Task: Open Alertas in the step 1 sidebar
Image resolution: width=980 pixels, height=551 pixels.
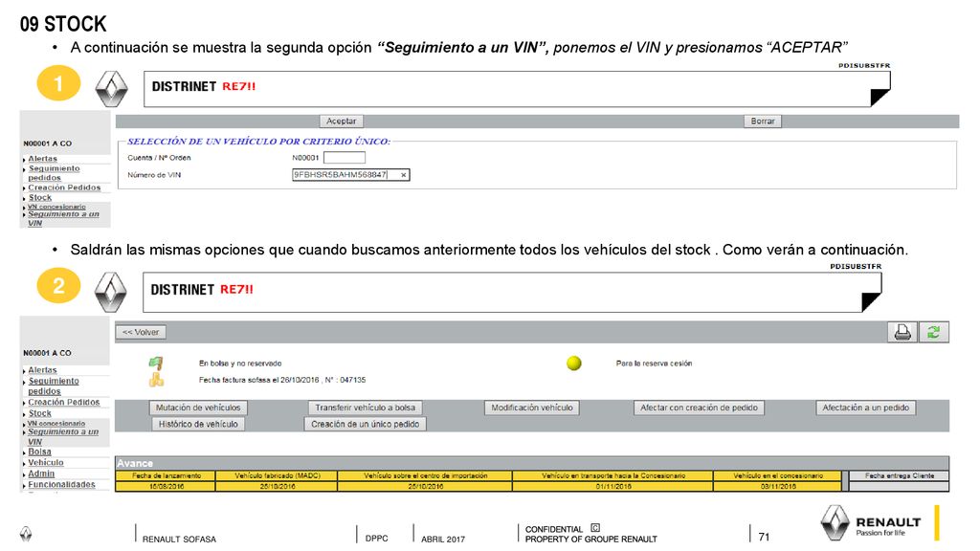Action: click(x=42, y=159)
